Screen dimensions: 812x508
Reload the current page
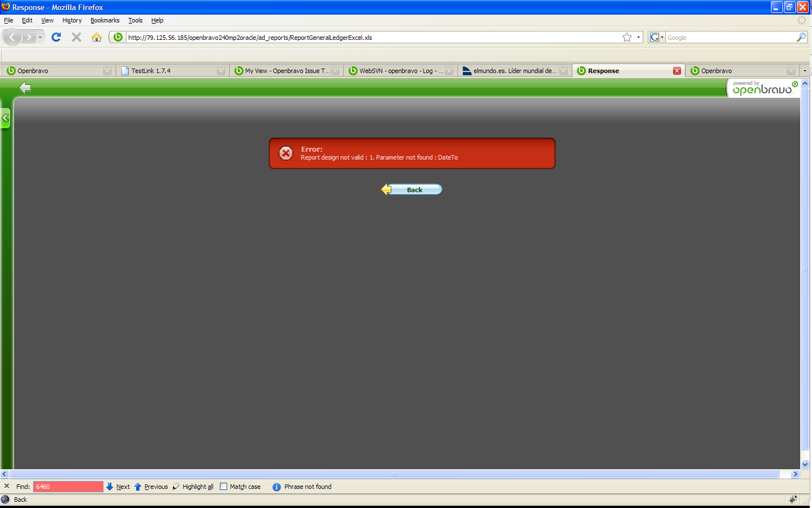[56, 37]
